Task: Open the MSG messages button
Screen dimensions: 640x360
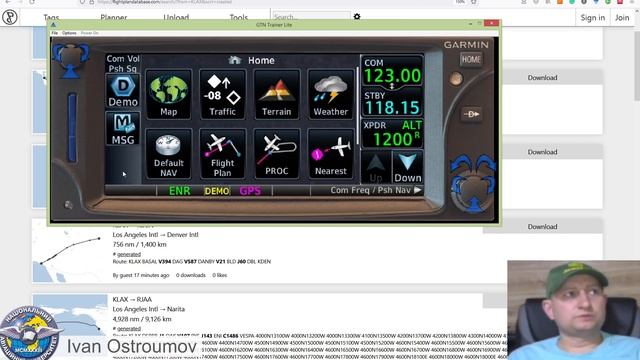Action: [x=123, y=129]
